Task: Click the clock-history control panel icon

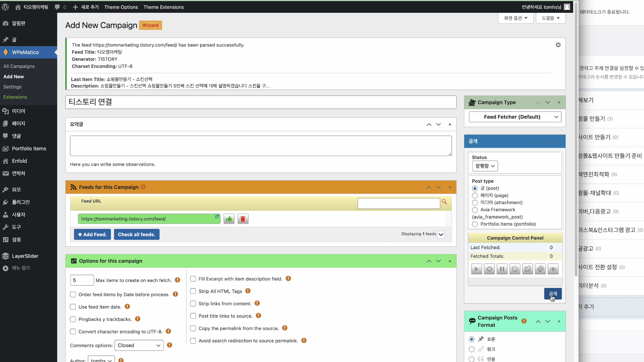Action: (x=515, y=269)
